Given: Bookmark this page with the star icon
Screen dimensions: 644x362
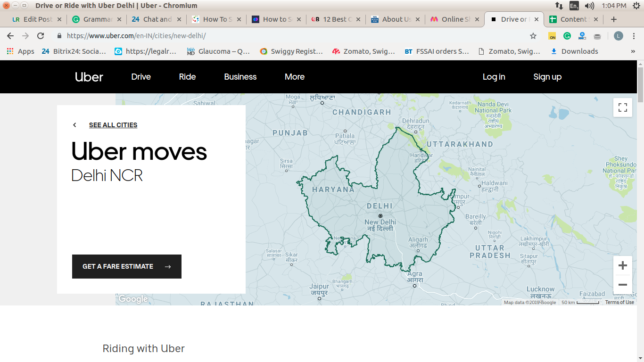Looking at the screenshot, I should (533, 36).
